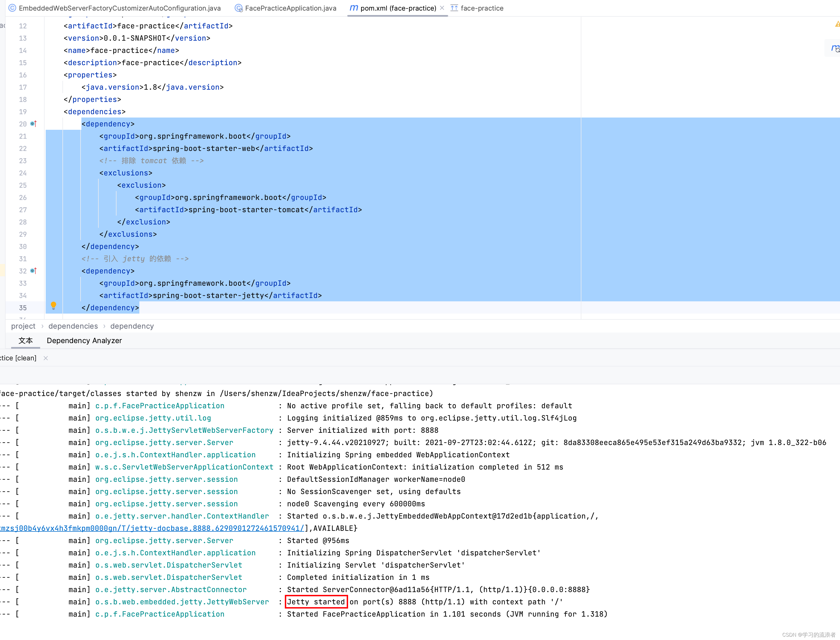Click the FacePracticeApplication.java tab icon
Viewport: 840px width, 640px height.
pos(239,8)
